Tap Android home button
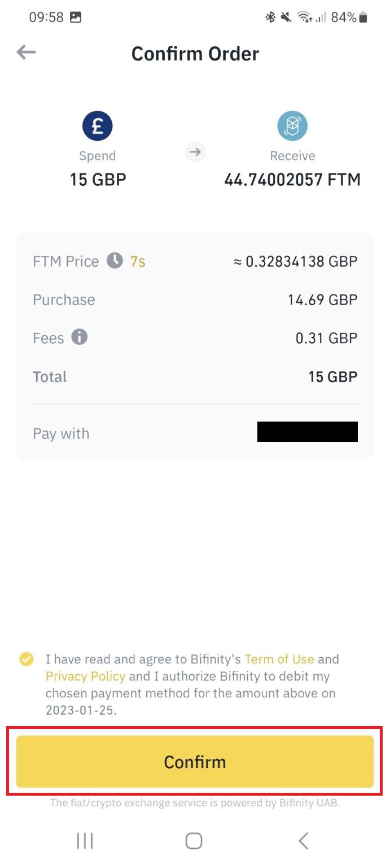 (x=194, y=841)
